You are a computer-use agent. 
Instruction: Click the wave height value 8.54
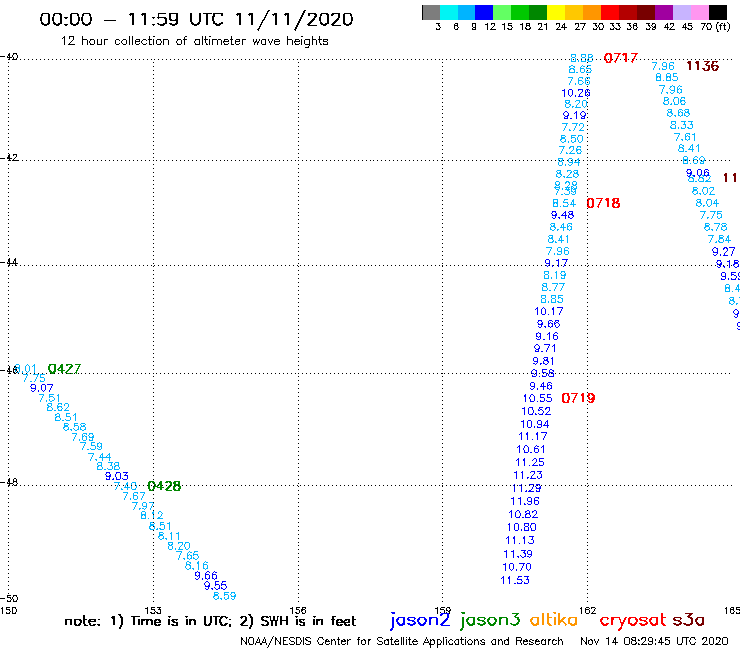point(564,203)
